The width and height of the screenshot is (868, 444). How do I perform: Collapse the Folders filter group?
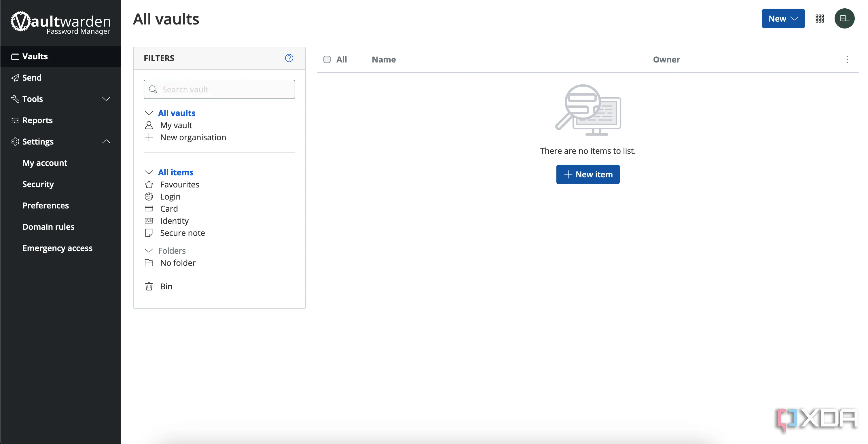(149, 251)
